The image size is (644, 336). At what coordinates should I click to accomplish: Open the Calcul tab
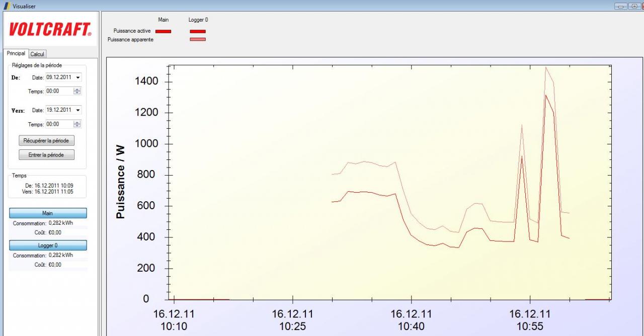click(38, 54)
